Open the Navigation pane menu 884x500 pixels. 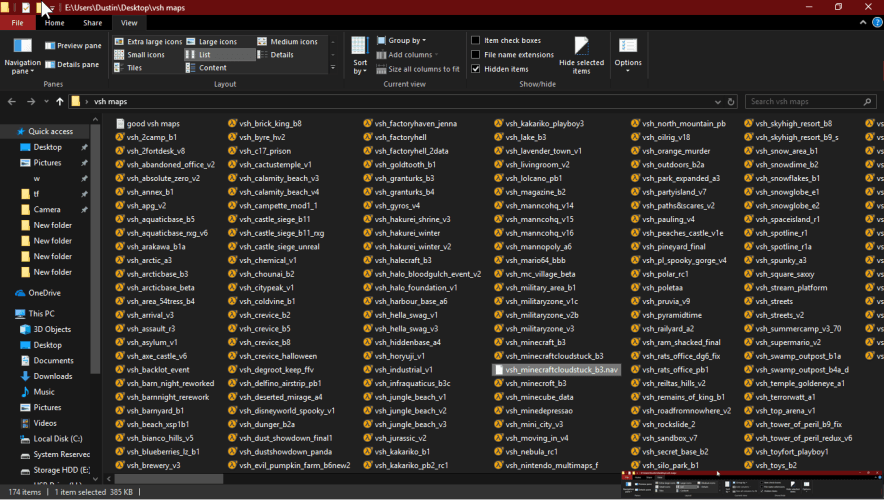point(22,56)
